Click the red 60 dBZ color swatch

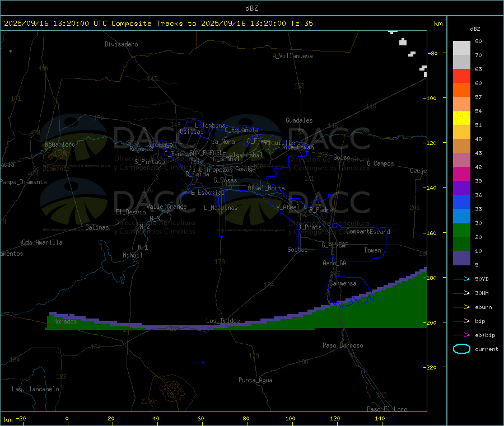click(x=461, y=76)
